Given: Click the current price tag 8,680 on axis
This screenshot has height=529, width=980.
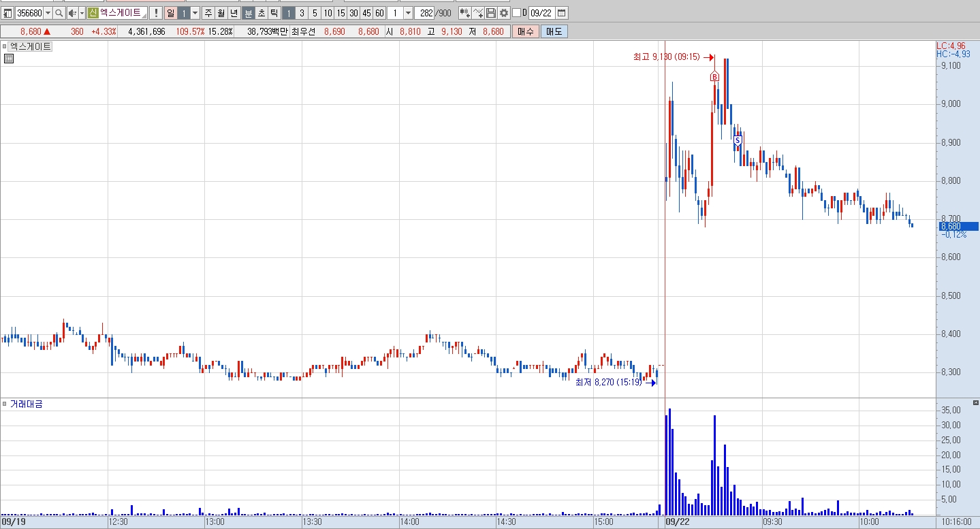Looking at the screenshot, I should click(959, 226).
